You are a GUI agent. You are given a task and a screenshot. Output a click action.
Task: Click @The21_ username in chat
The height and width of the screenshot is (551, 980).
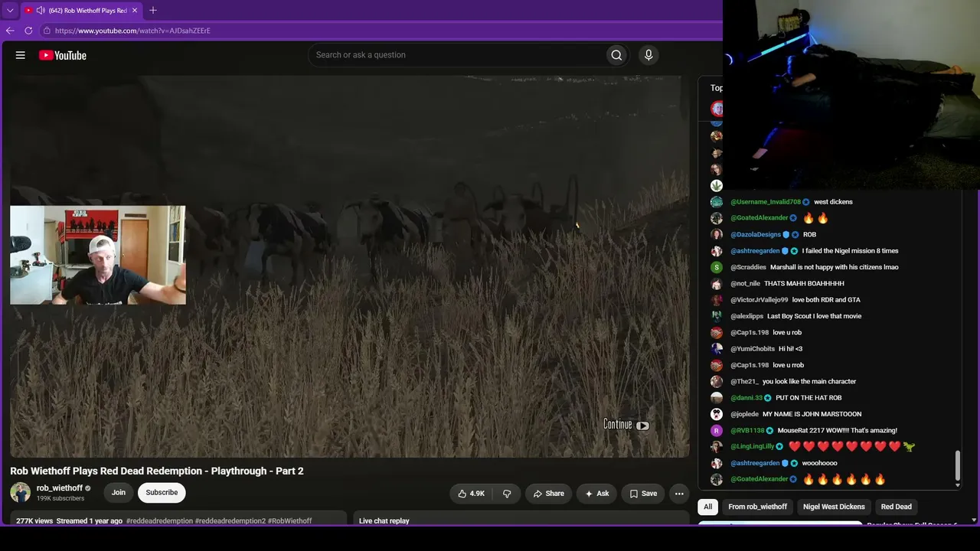pos(744,382)
